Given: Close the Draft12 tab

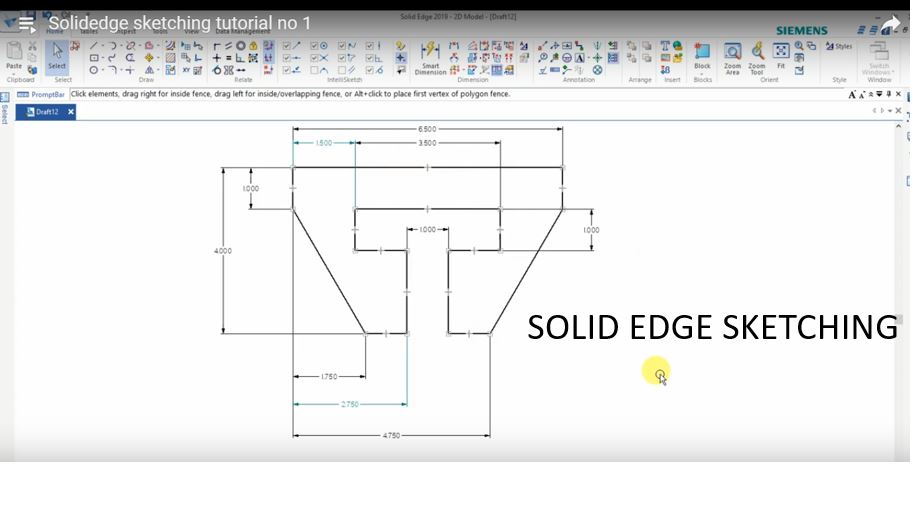Looking at the screenshot, I should 71,112.
